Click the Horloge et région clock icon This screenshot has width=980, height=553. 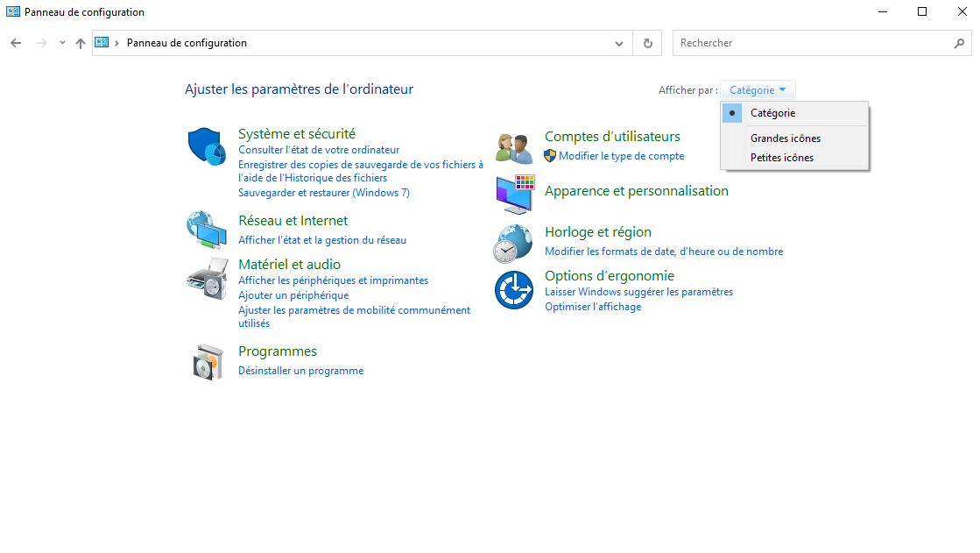(513, 244)
